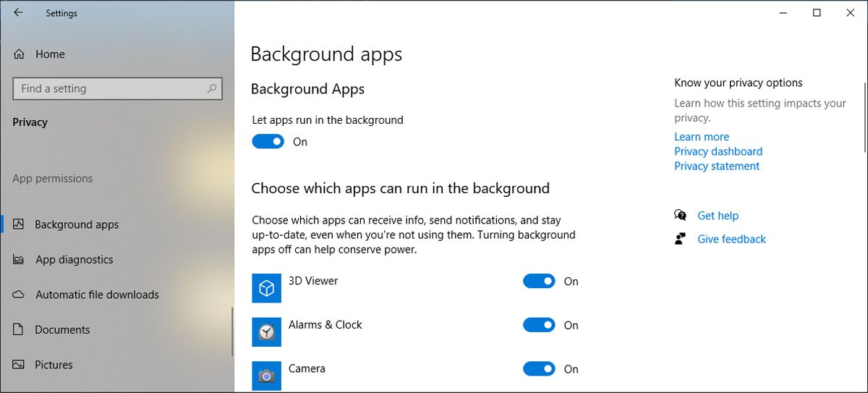Open the Learn more link

[702, 137]
